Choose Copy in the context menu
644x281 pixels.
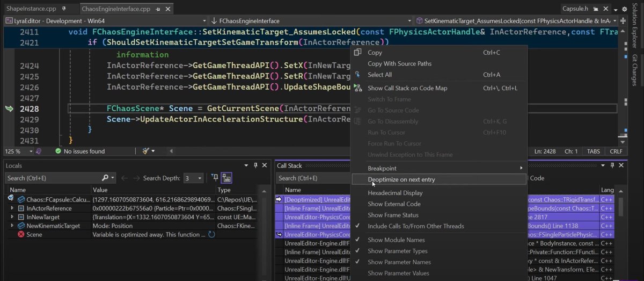tap(439, 52)
